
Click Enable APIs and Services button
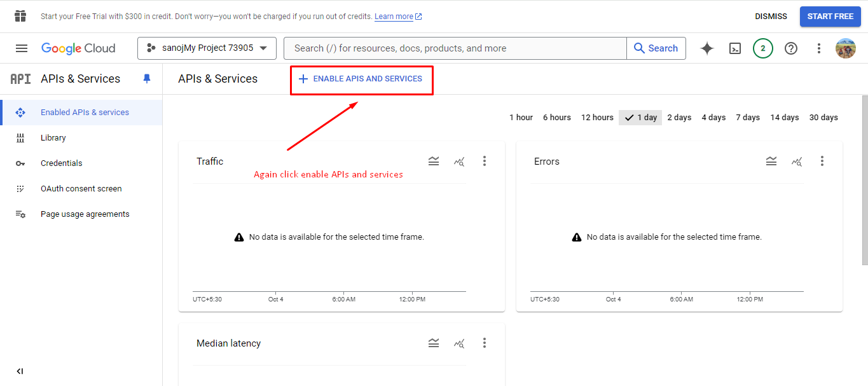click(x=361, y=79)
